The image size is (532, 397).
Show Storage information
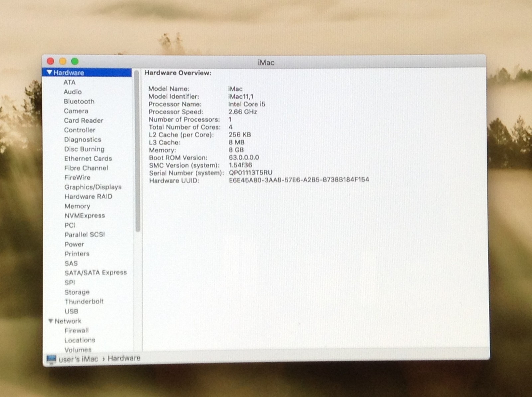[x=77, y=292]
